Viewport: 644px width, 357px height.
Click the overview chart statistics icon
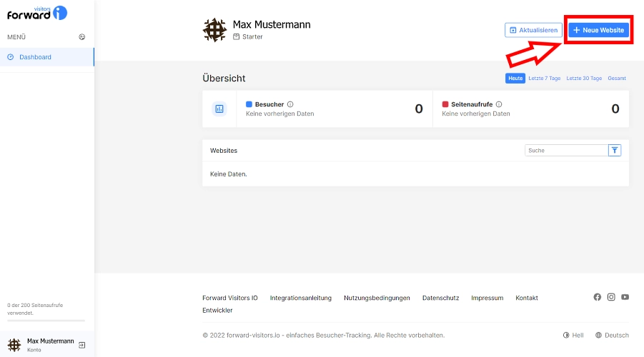coord(219,109)
